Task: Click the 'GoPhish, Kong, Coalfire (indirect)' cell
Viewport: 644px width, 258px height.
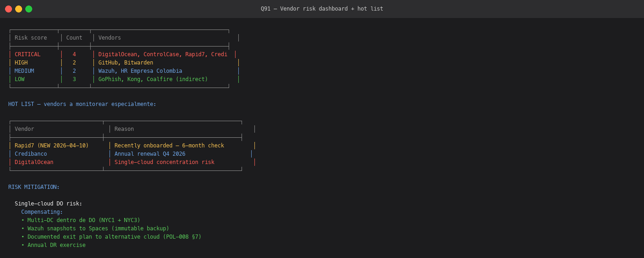Action: pyautogui.click(x=153, y=79)
